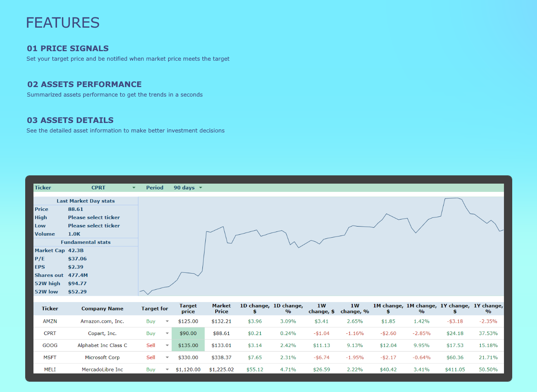Click the 3.09% 1D change cell
Image resolution: width=537 pixels, height=392 pixels.
[x=288, y=321]
